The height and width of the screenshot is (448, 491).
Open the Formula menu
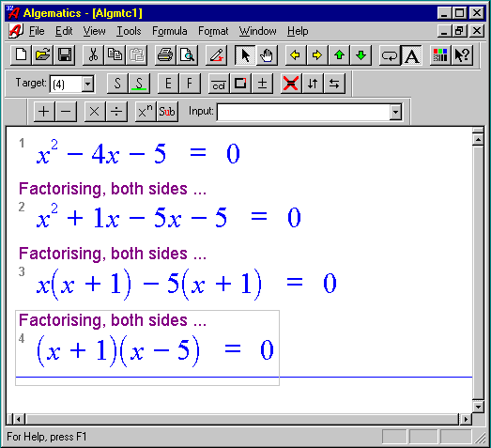click(170, 31)
